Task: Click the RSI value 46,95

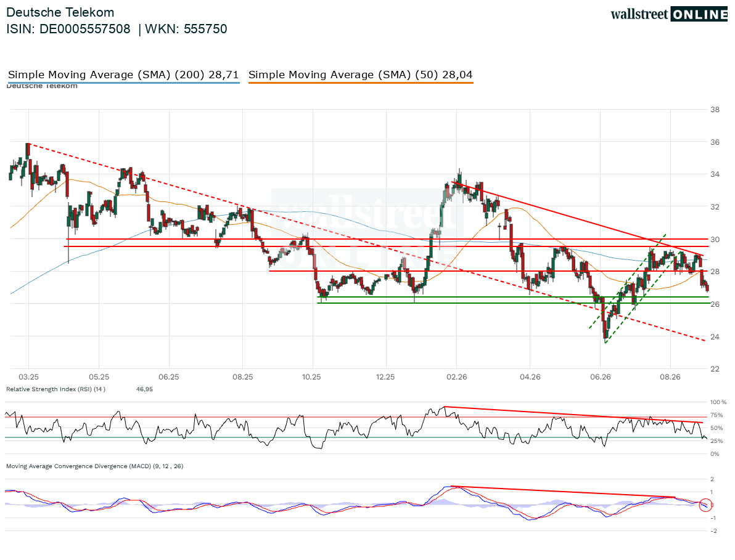Action: coord(144,389)
